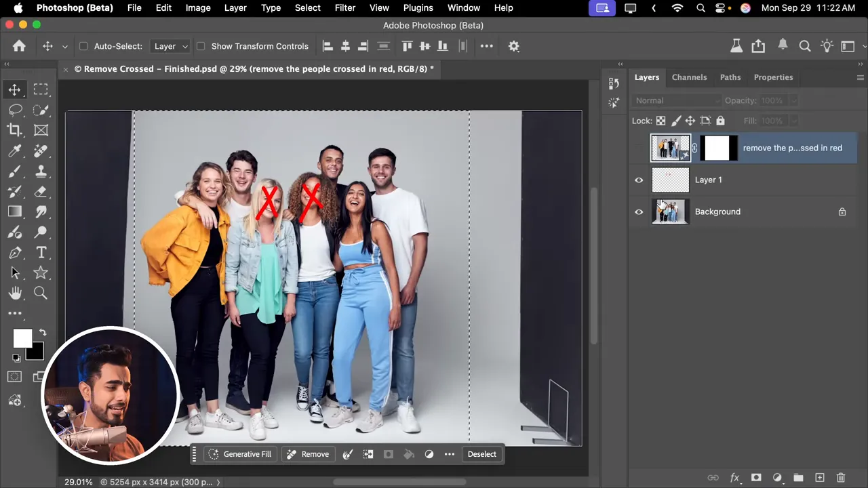Switch to the Channels tab
The width and height of the screenshot is (868, 488).
click(x=689, y=77)
